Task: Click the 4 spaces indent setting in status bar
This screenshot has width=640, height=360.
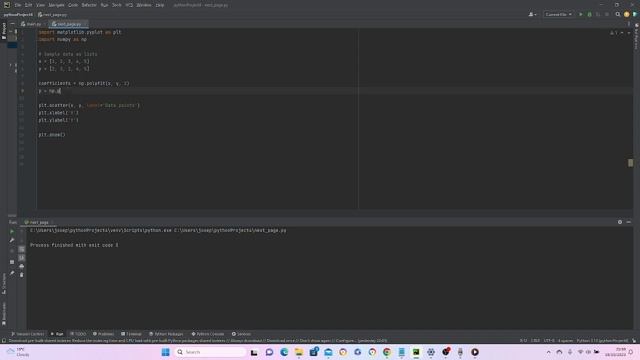Action: 565,340
